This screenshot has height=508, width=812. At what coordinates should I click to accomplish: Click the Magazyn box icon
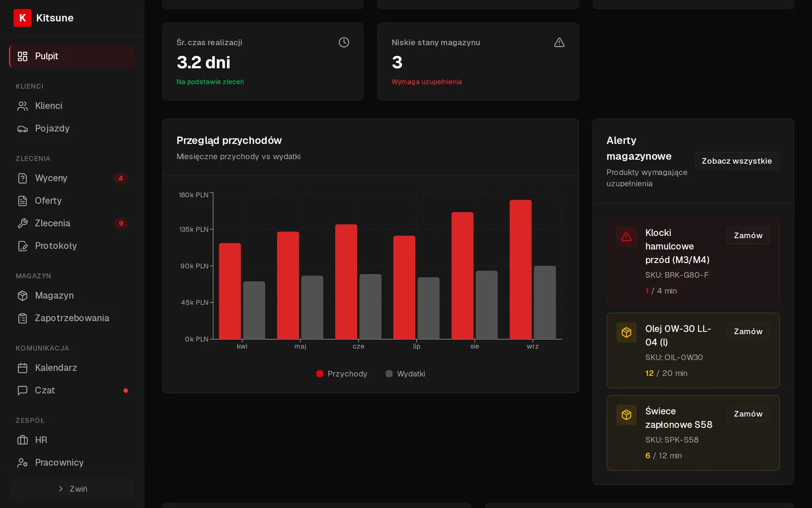tap(22, 296)
